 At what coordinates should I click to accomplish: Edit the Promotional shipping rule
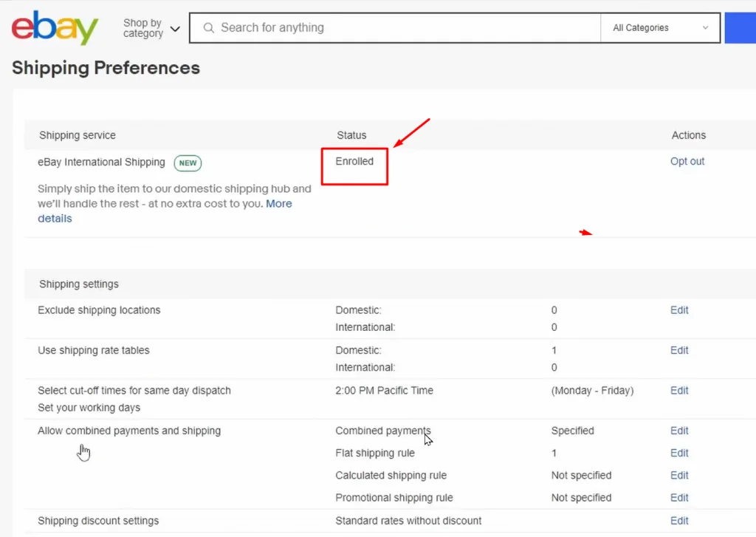click(678, 498)
